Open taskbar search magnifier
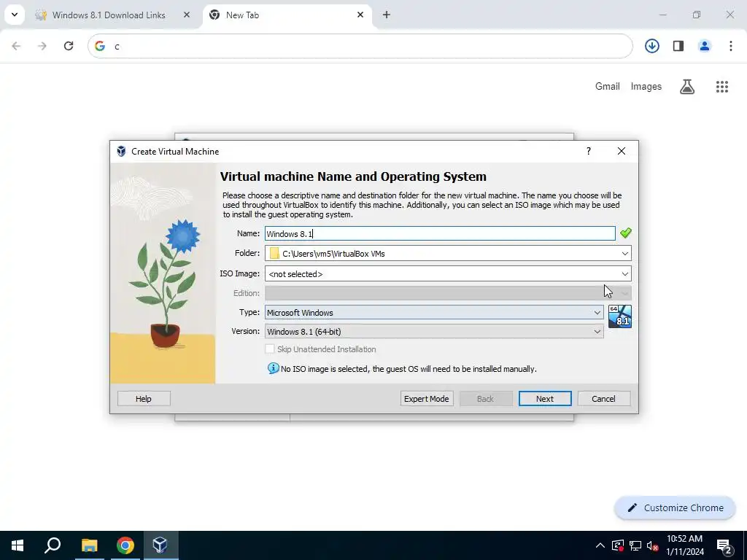Screen dimensions: 747x560 (x=53, y=545)
